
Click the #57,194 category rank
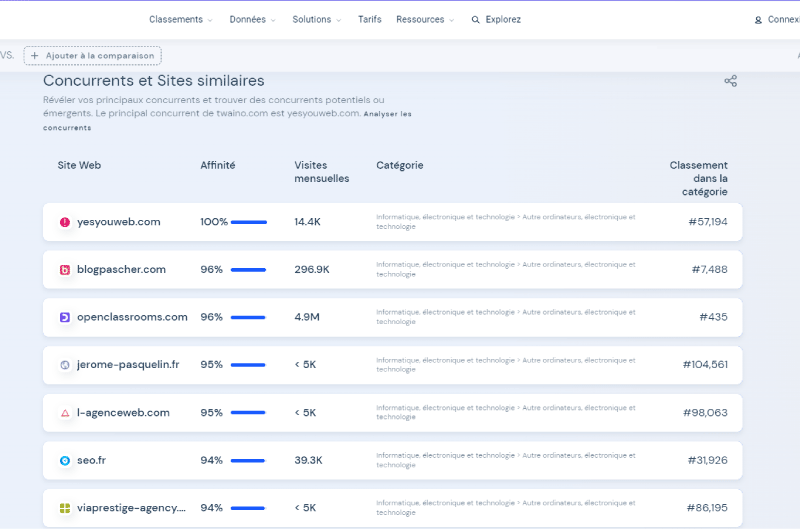(708, 222)
